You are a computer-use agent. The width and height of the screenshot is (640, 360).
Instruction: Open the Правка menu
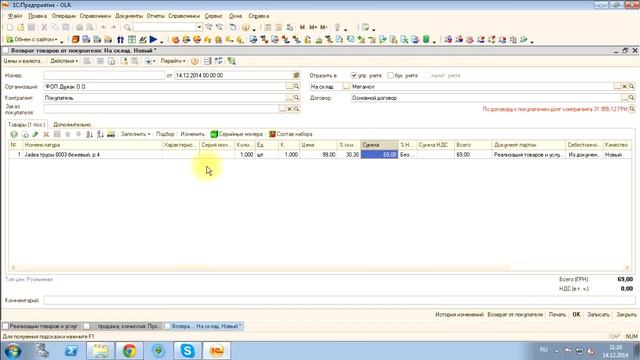point(38,16)
